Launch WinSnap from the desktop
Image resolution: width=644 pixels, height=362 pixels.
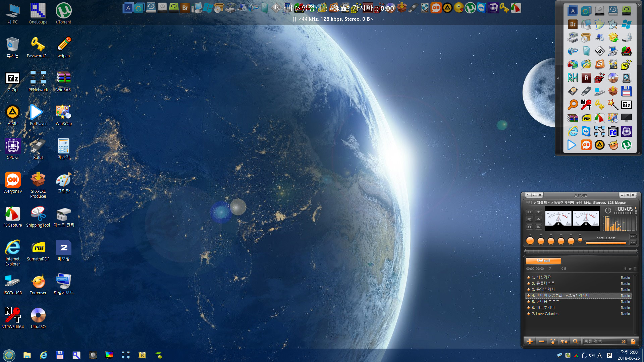pos(63,115)
